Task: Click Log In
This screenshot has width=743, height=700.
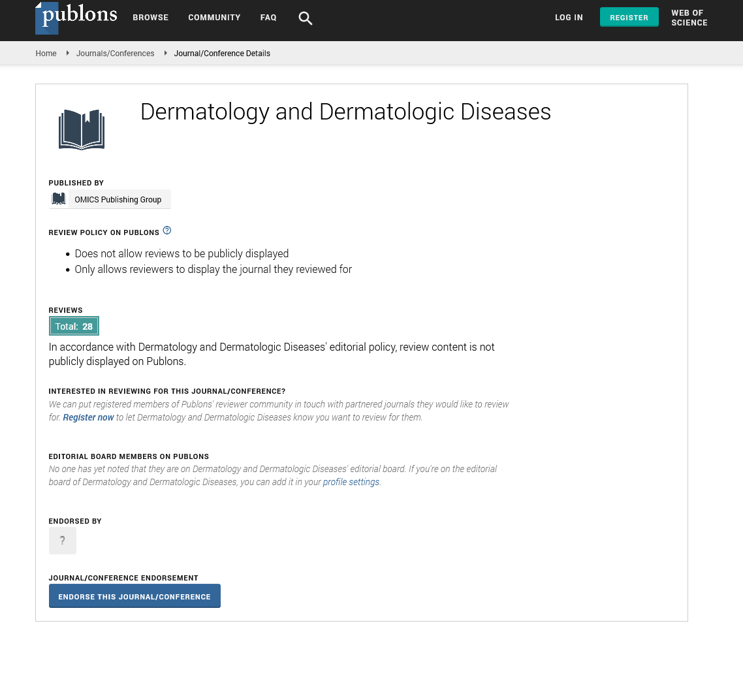Action: [569, 18]
